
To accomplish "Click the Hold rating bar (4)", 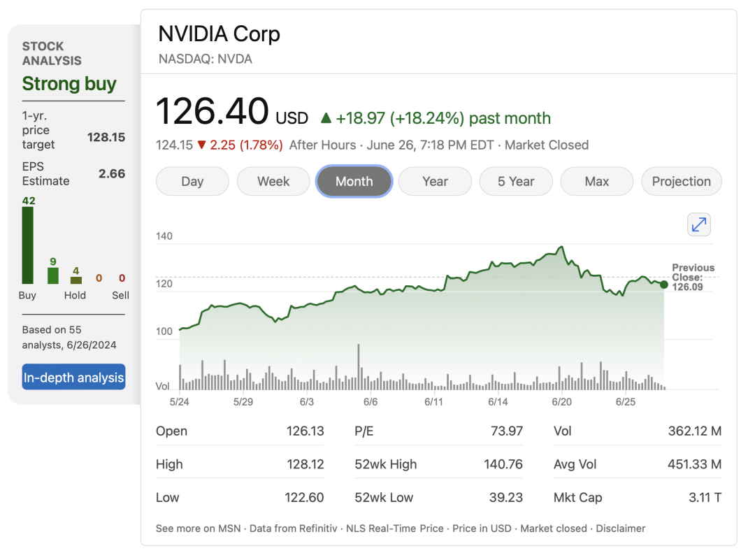I will click(x=76, y=280).
